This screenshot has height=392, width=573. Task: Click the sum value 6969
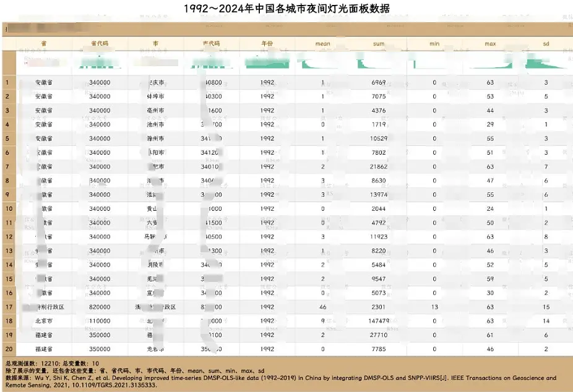point(379,82)
